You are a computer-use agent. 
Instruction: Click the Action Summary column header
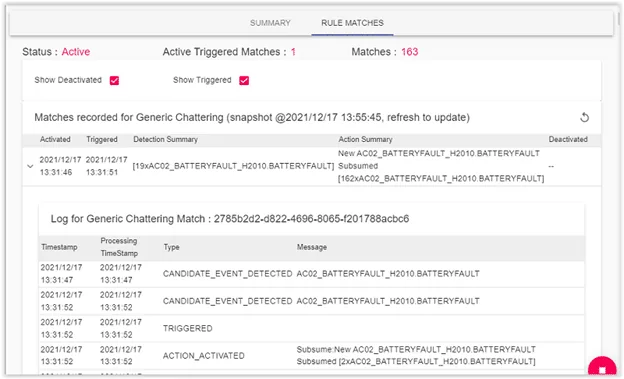click(x=365, y=139)
